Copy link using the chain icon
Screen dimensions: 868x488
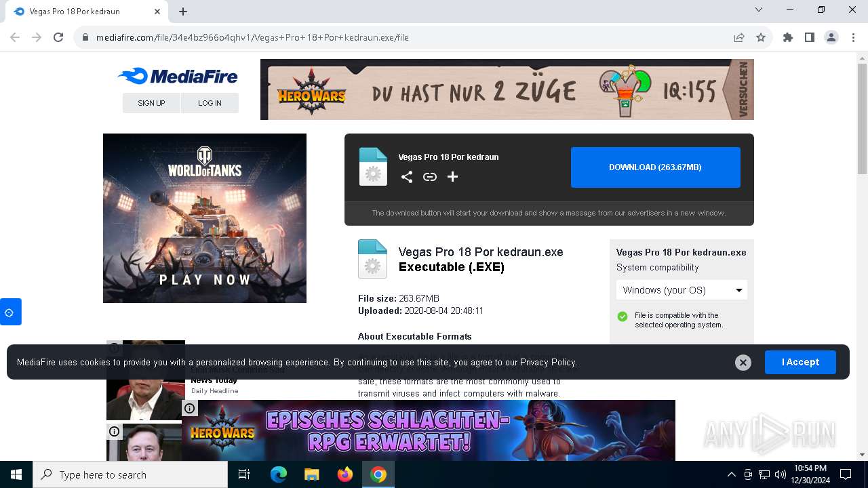[430, 177]
